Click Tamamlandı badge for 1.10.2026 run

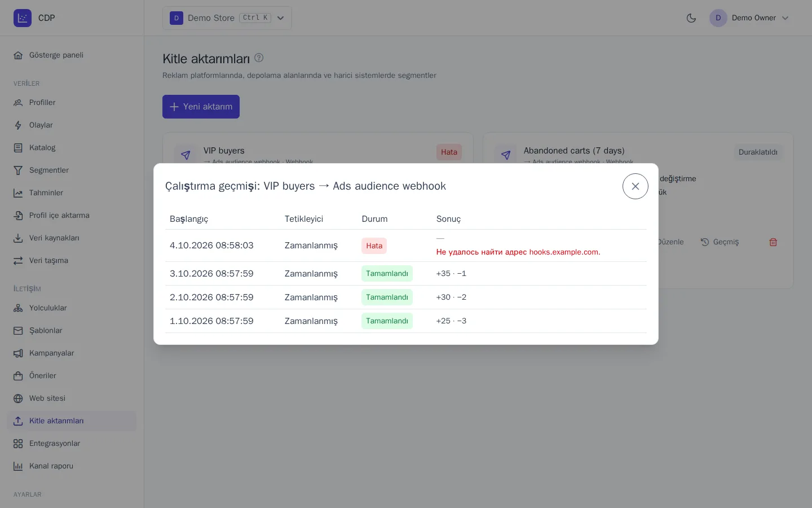[x=387, y=321]
